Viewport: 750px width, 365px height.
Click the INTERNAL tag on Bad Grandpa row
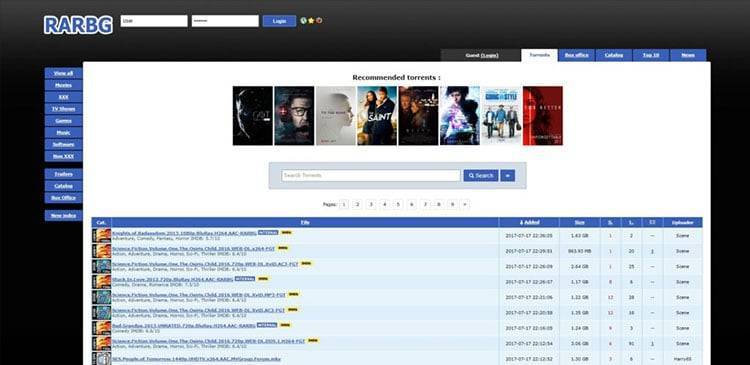267,325
